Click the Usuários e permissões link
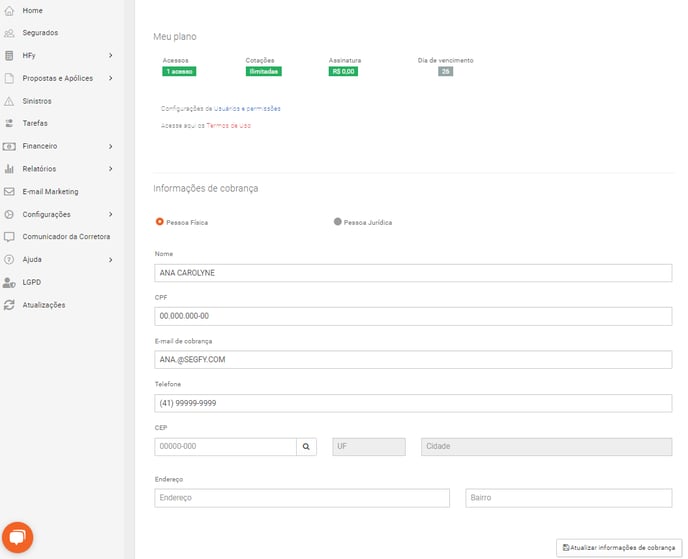 [247, 108]
